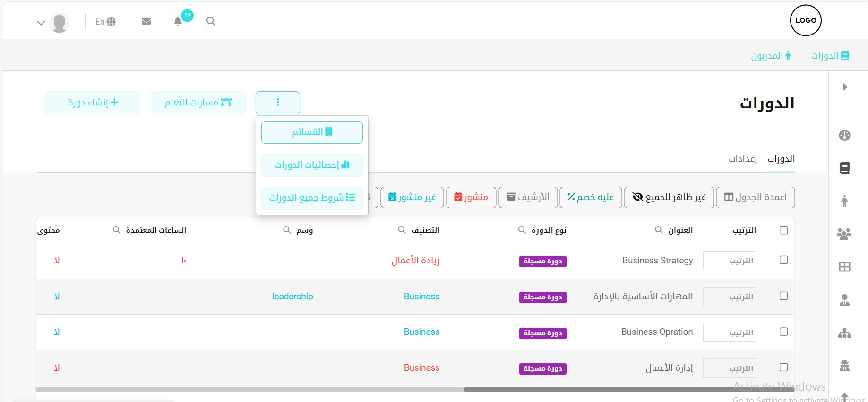868x402 pixels.
Task: Click the envelope messages icon
Action: pos(146,21)
